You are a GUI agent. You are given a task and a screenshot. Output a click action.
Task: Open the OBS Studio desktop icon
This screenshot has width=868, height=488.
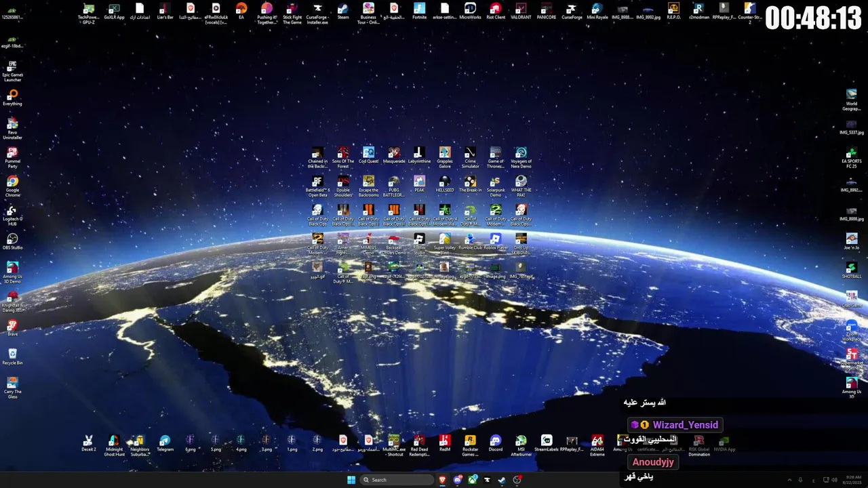[12, 242]
